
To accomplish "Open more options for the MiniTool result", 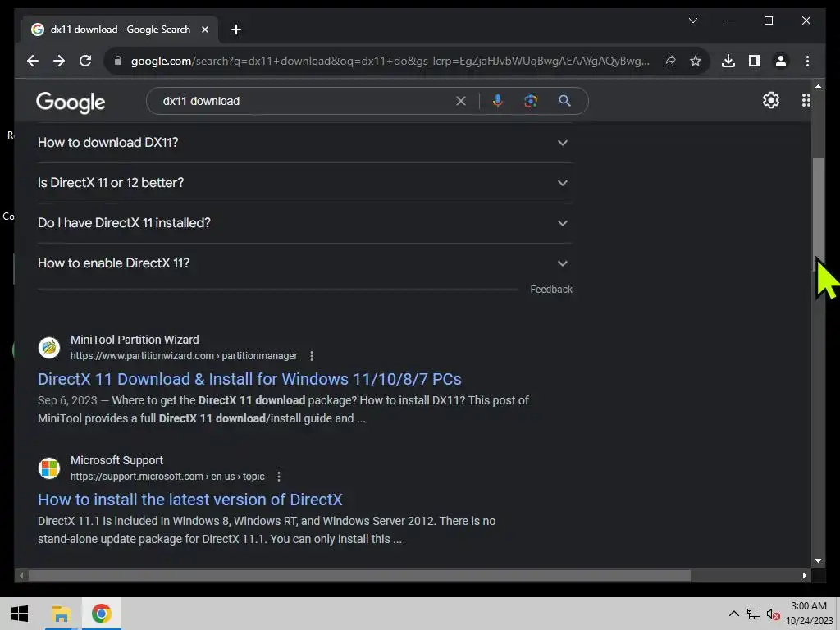I will tap(312, 356).
